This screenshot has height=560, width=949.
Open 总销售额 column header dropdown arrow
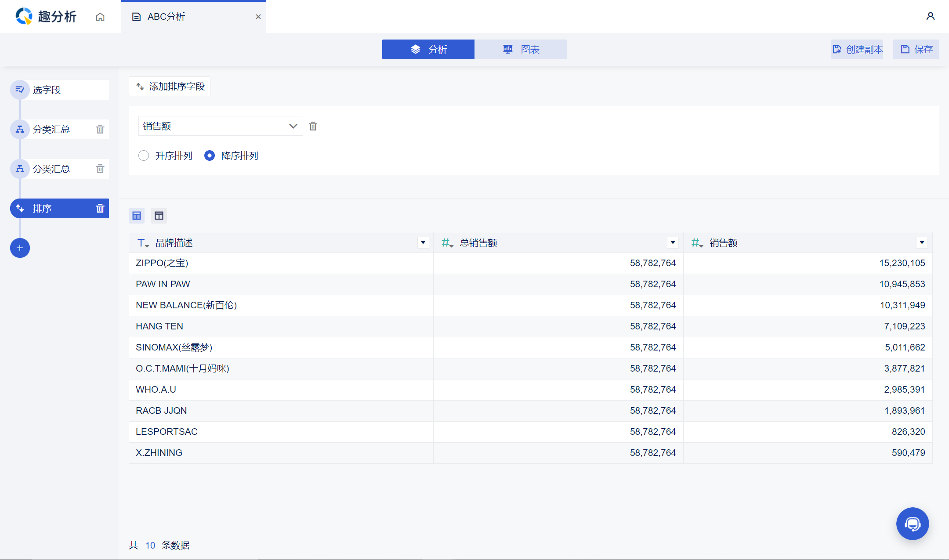(x=672, y=242)
